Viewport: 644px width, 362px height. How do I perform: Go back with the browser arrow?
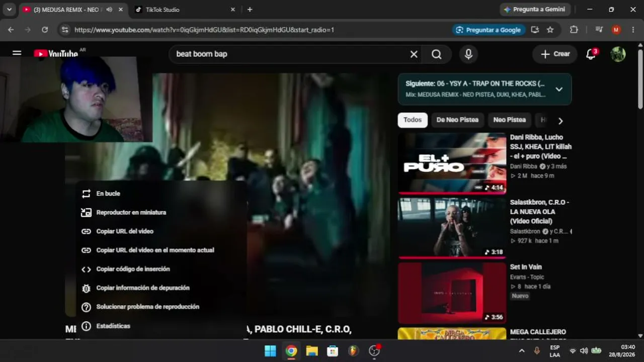coord(11,30)
